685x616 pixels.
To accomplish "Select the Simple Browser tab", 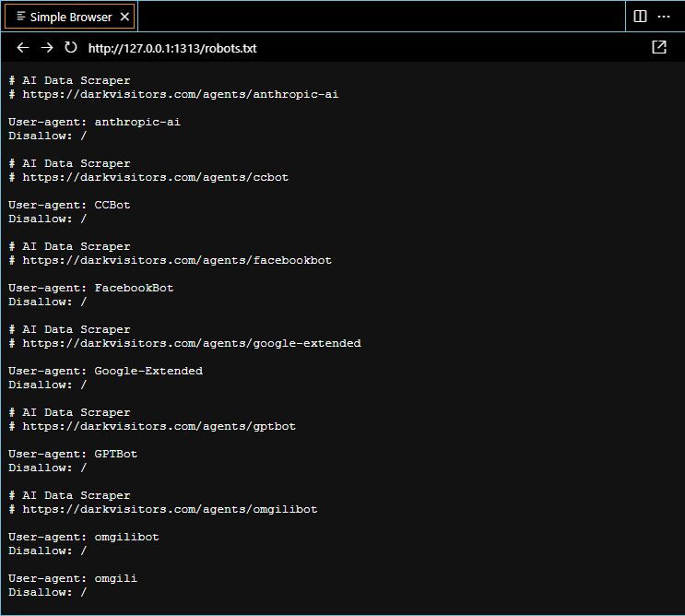I will point(69,17).
